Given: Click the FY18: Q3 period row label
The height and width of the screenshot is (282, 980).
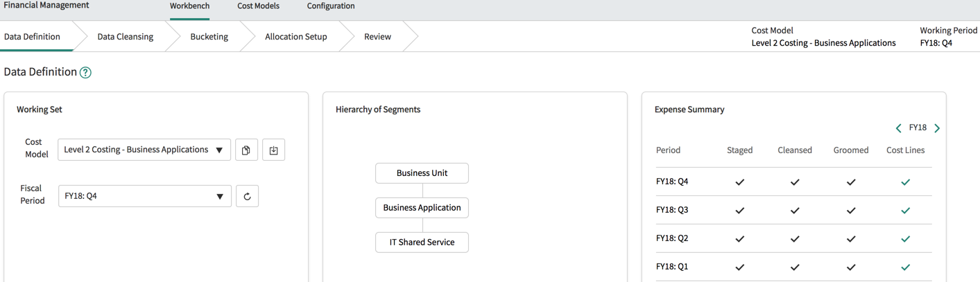Looking at the screenshot, I should click(x=672, y=210).
